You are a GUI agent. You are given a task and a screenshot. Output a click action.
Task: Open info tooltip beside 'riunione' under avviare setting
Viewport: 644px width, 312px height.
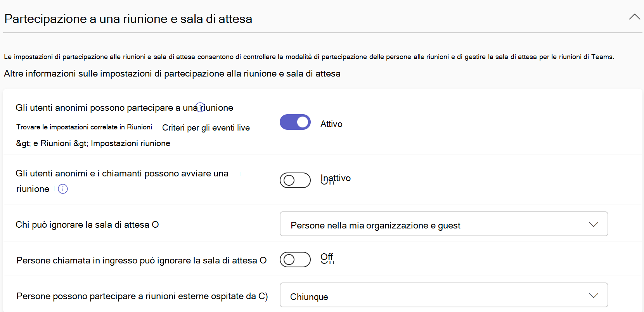pyautogui.click(x=62, y=189)
